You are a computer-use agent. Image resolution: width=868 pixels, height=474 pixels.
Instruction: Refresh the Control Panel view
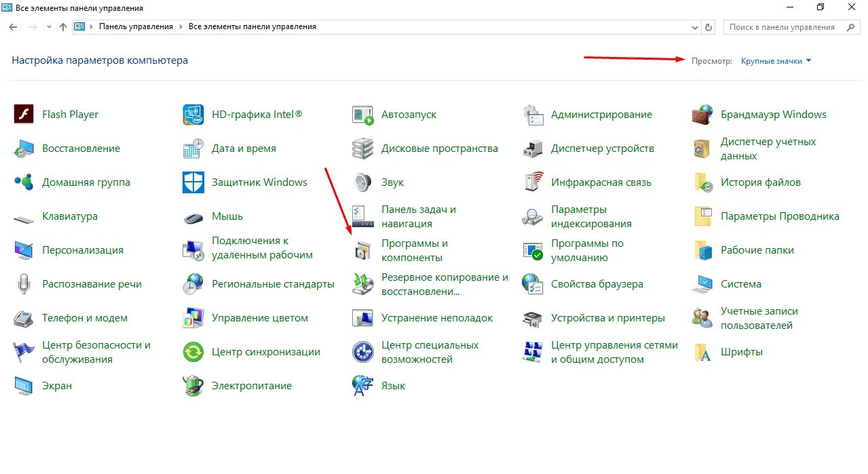(x=709, y=27)
